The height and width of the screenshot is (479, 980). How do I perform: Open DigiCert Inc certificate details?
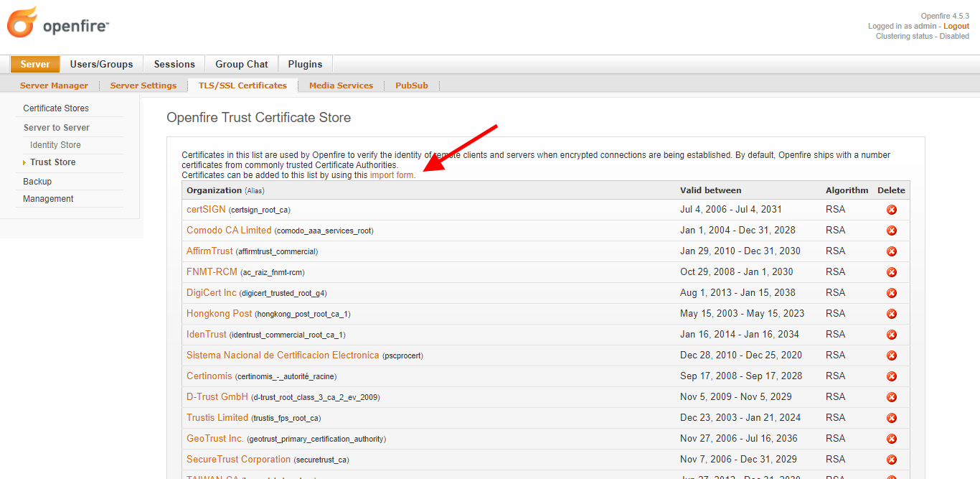point(212,293)
